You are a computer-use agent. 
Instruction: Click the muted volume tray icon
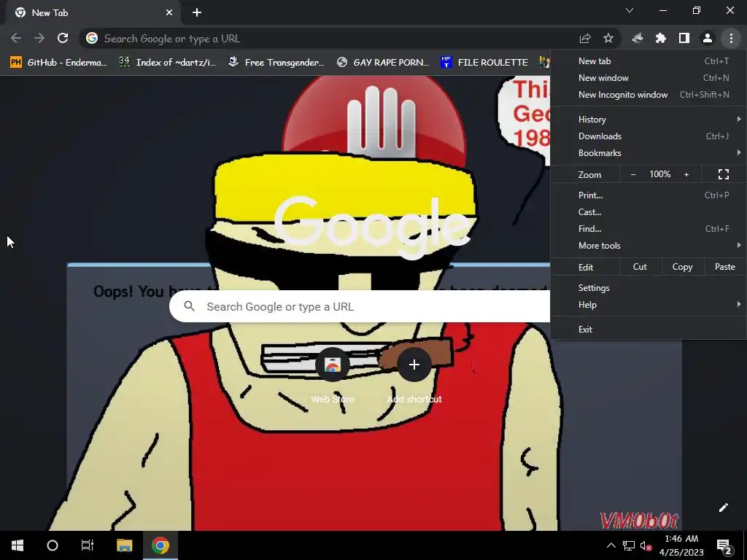[x=646, y=545]
